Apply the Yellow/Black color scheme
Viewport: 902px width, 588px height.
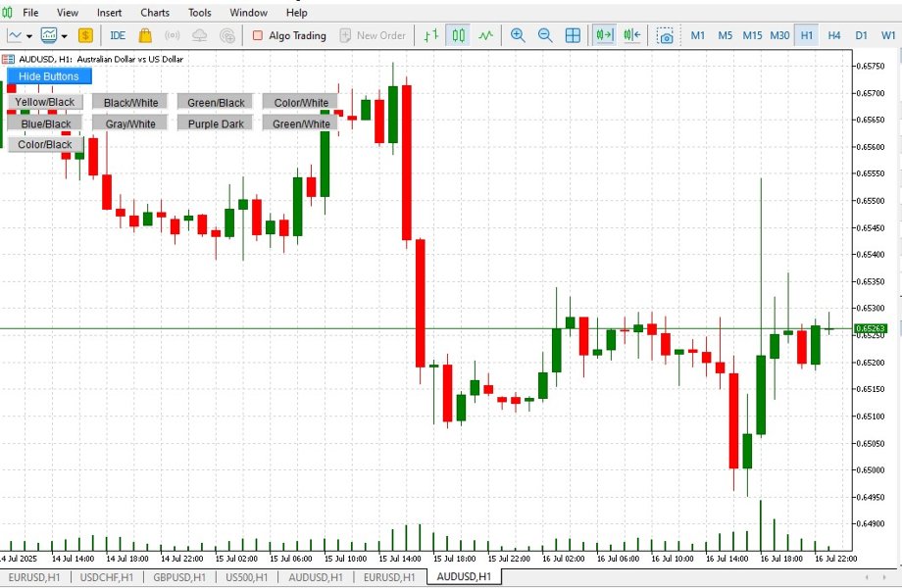coord(45,102)
